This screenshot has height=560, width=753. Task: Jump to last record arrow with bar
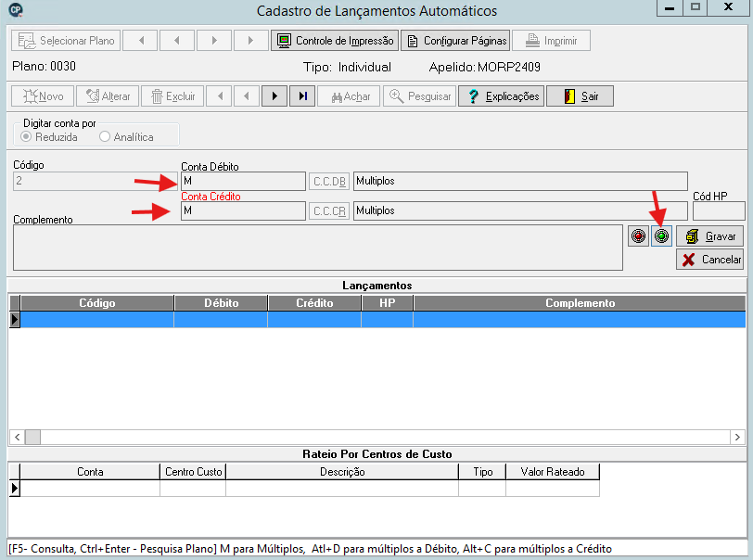302,96
